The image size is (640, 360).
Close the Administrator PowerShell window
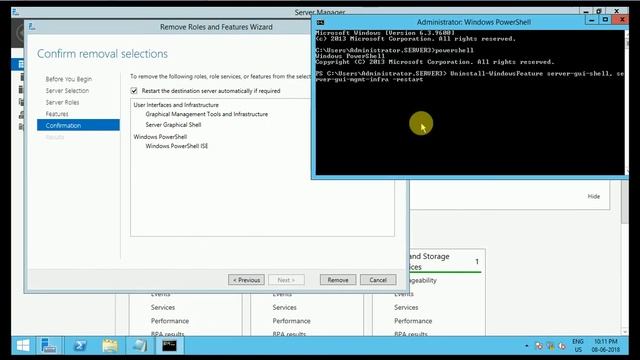tap(622, 20)
